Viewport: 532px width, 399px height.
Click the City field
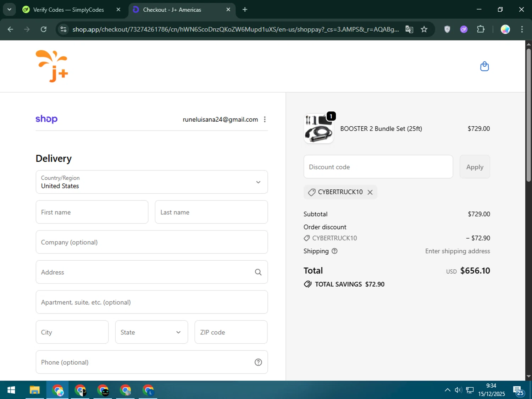pos(72,332)
